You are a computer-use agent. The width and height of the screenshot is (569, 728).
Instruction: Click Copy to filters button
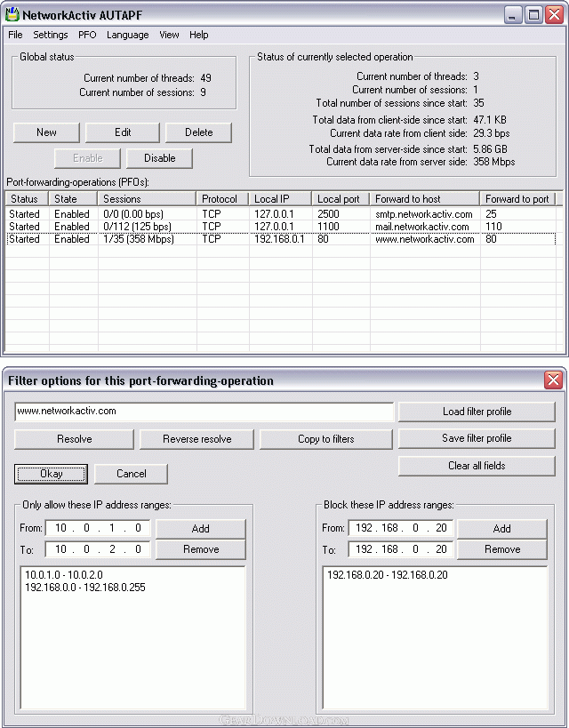(x=326, y=439)
